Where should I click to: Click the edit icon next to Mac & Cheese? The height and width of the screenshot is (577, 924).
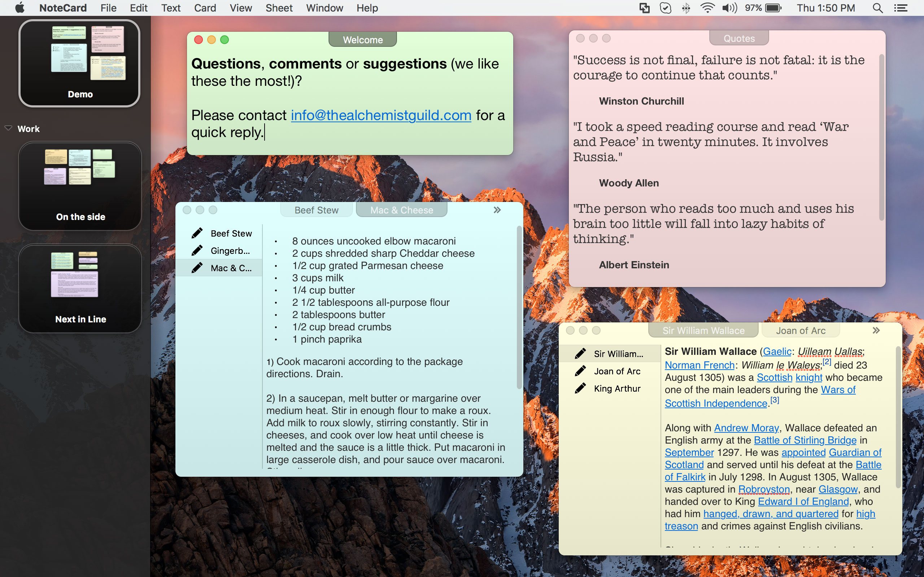[x=196, y=268]
